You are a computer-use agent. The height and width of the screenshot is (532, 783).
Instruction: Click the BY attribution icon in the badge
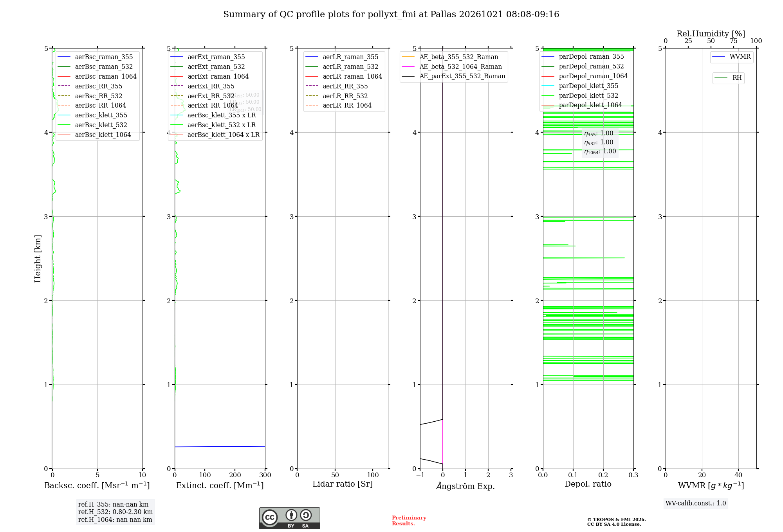(291, 515)
